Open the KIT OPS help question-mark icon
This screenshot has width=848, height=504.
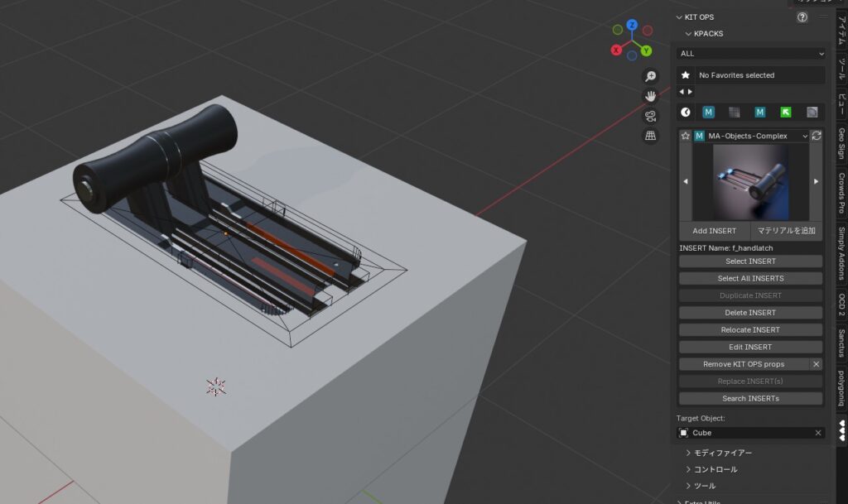[802, 17]
